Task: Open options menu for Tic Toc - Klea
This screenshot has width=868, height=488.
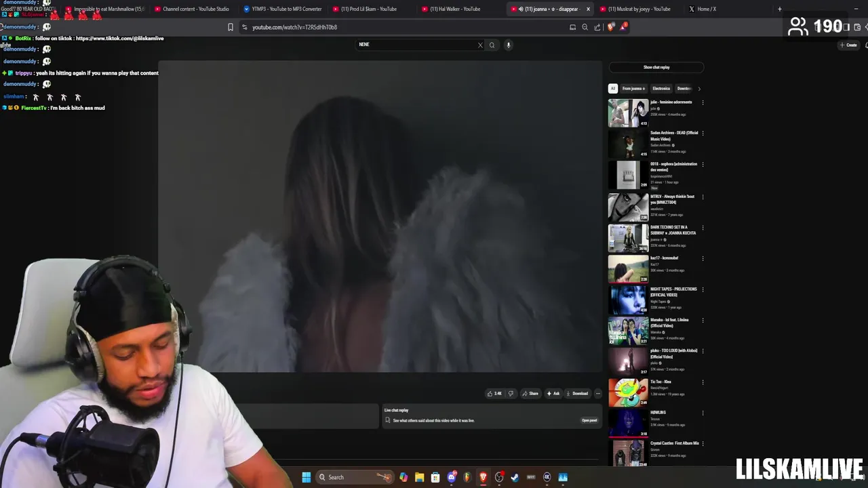Action: pos(703,382)
